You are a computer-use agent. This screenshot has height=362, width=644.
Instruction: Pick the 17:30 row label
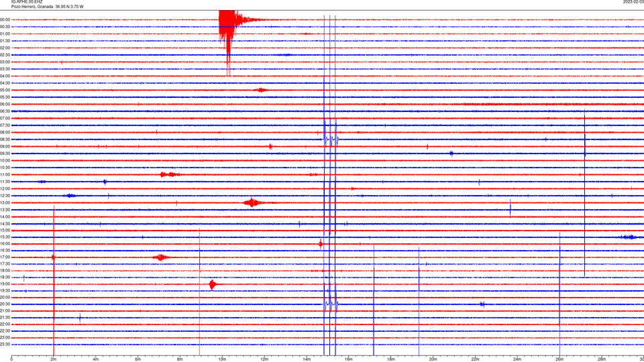pos(5,264)
